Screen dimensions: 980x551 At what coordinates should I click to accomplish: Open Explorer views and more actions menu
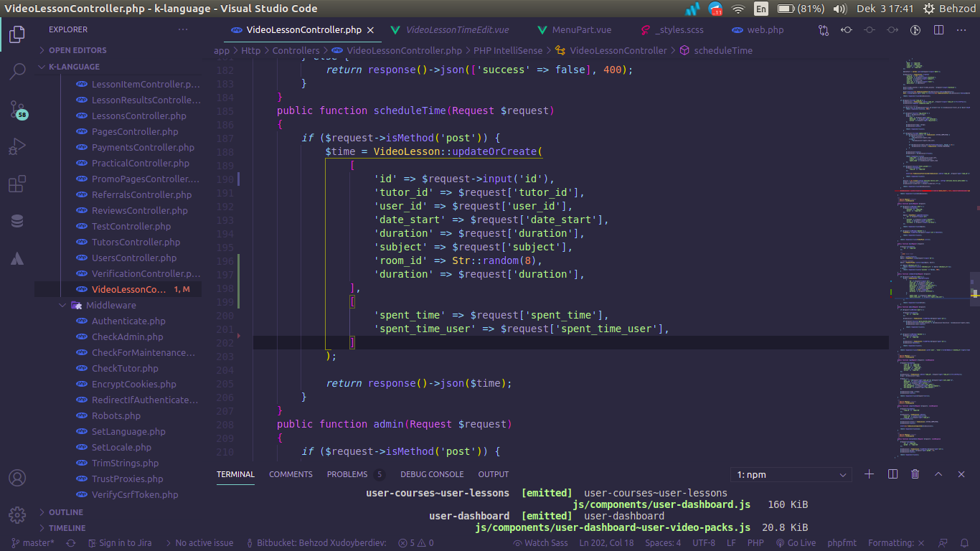pyautogui.click(x=183, y=29)
